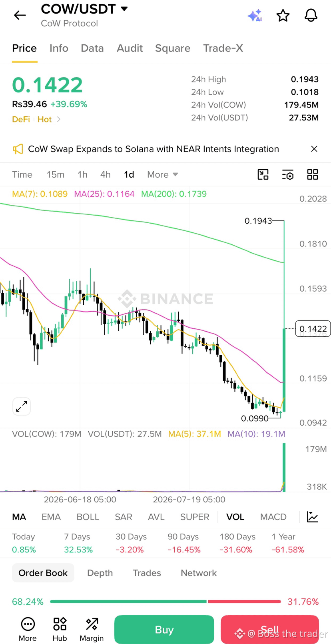Viewport: 331px width, 644px height.
Task: Tap the green Buy button
Action: [x=164, y=630]
